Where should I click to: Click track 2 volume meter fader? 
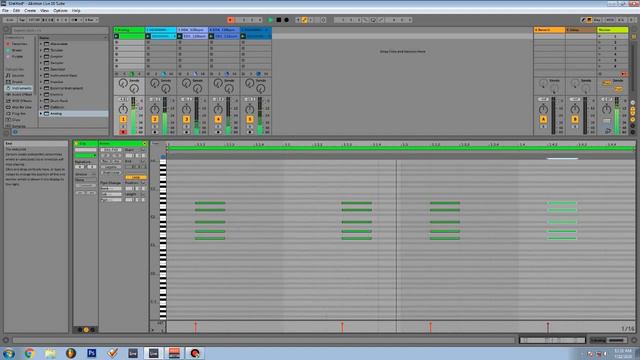coord(165,116)
